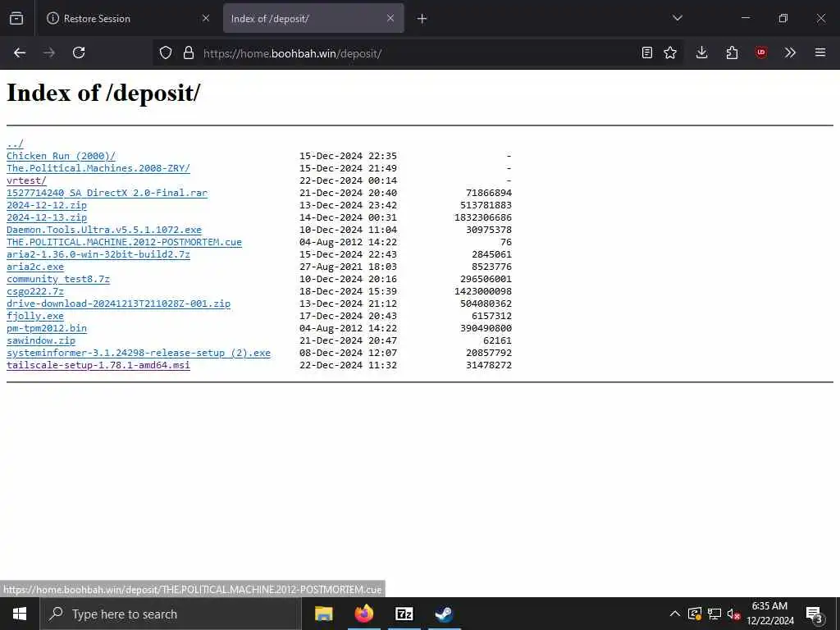
Task: Open File Explorer from taskbar
Action: tap(323, 614)
